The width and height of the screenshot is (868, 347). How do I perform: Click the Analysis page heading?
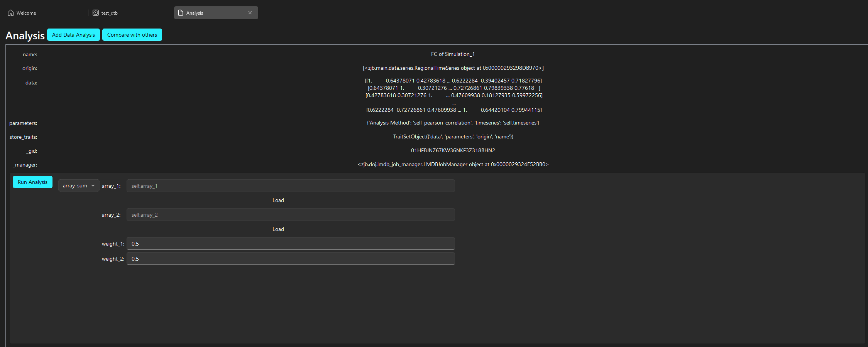[x=25, y=35]
